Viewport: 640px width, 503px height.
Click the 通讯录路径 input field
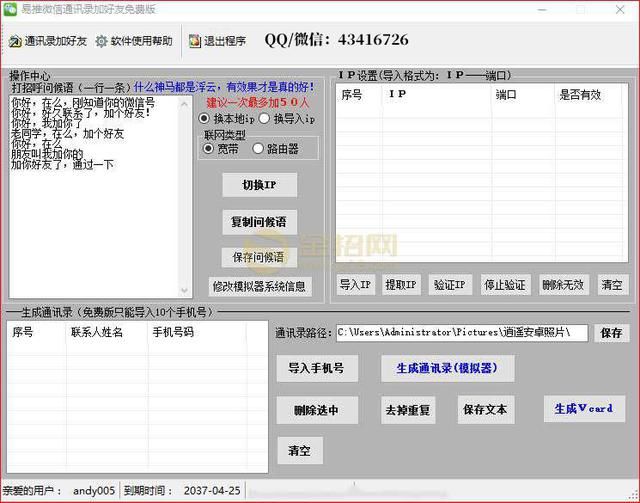[462, 333]
